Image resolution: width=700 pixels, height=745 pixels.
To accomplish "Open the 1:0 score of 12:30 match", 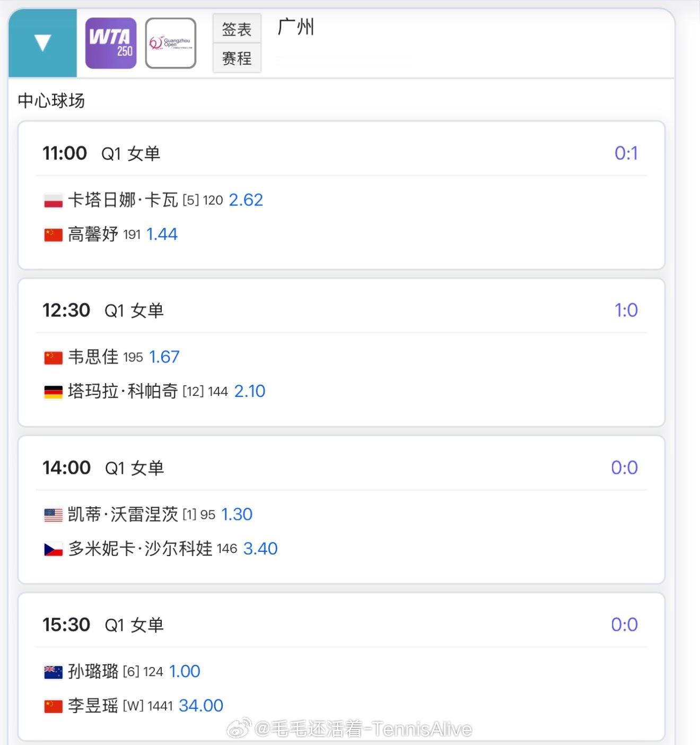I will (x=626, y=310).
